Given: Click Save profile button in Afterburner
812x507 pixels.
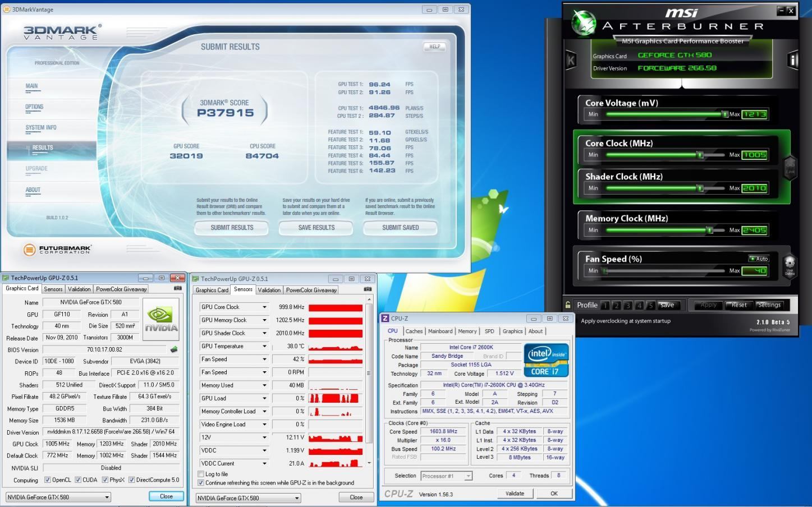Looking at the screenshot, I should [x=667, y=305].
